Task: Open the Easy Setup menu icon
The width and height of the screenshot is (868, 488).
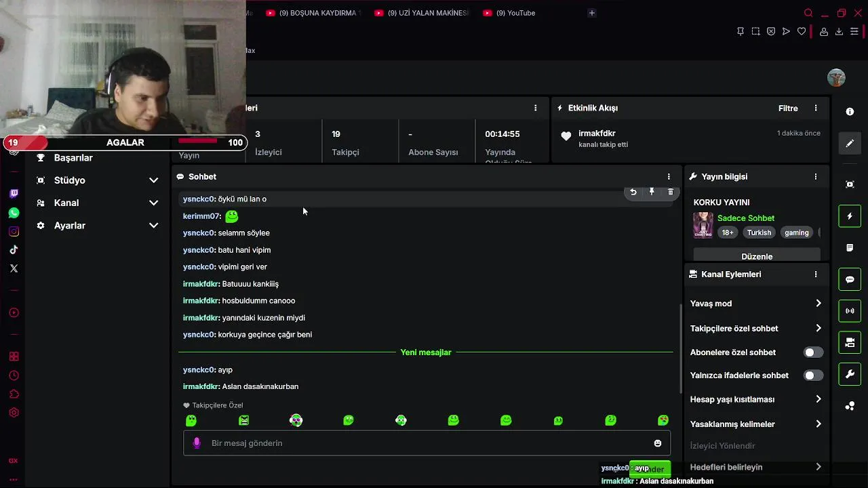Action: point(854,31)
